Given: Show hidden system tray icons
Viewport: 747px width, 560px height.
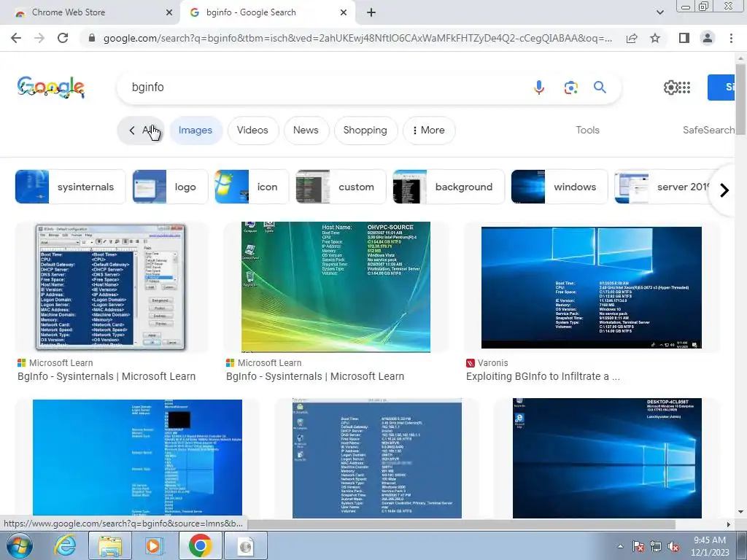Looking at the screenshot, I should tap(620, 546).
